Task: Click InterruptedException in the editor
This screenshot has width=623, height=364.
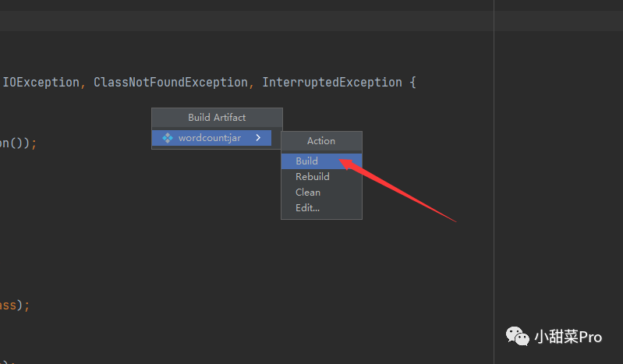Action: pyautogui.click(x=332, y=83)
